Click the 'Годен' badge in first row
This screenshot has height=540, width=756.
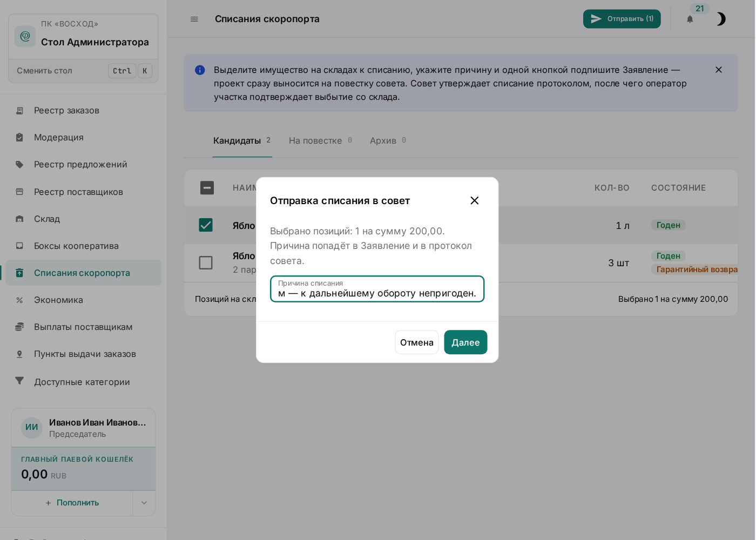click(x=669, y=225)
